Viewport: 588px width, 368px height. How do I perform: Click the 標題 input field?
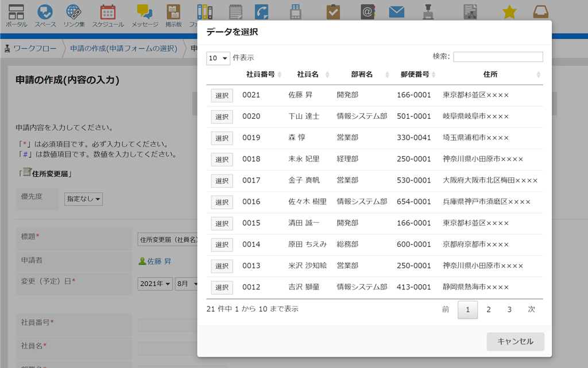pyautogui.click(x=167, y=239)
